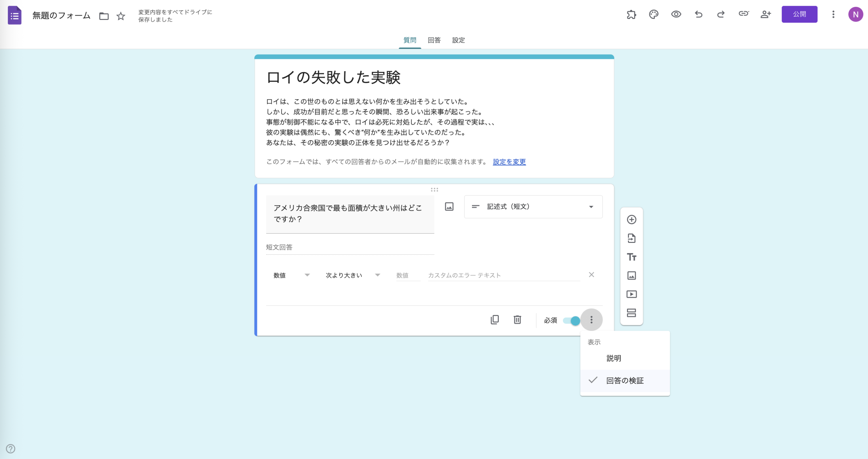
Task: Redo the last change
Action: coord(721,14)
